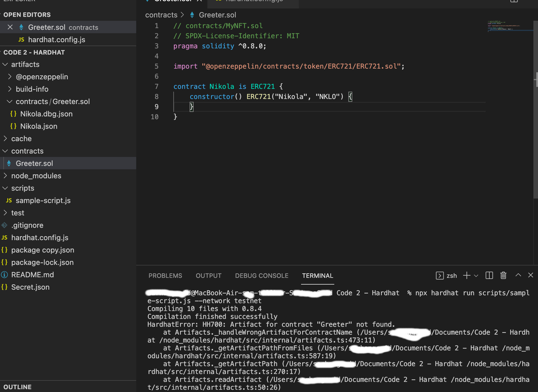
Task: Open Nikola.dbg.json file
Action: [x=68, y=114]
